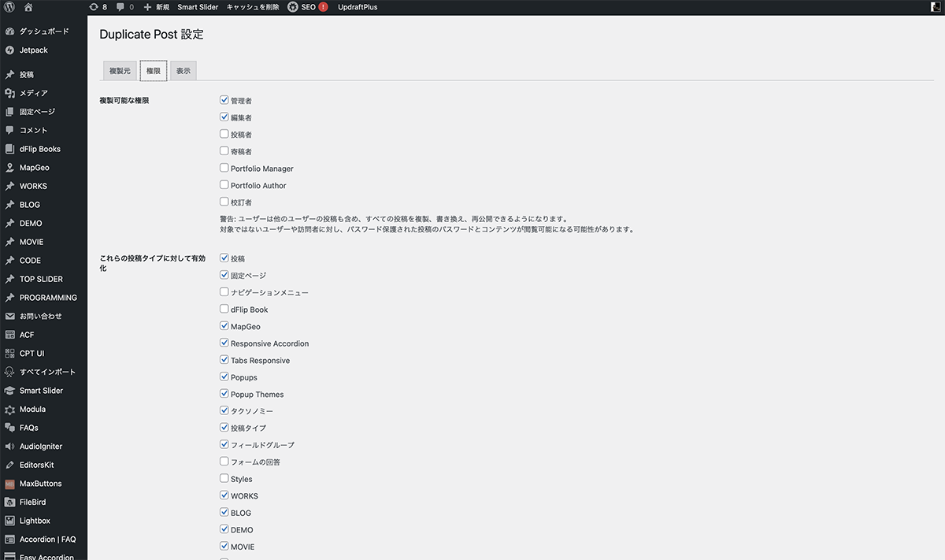Check the dFlip Book post type

click(224, 310)
